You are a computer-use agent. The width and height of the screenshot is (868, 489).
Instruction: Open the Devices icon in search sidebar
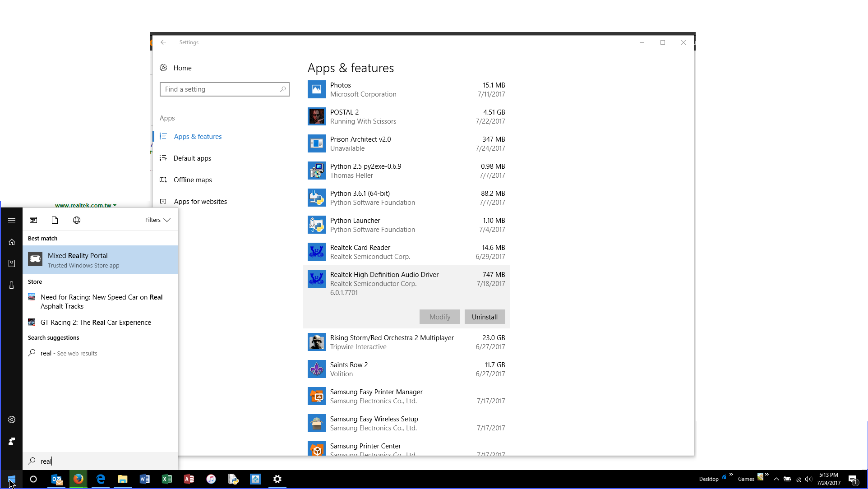(12, 285)
